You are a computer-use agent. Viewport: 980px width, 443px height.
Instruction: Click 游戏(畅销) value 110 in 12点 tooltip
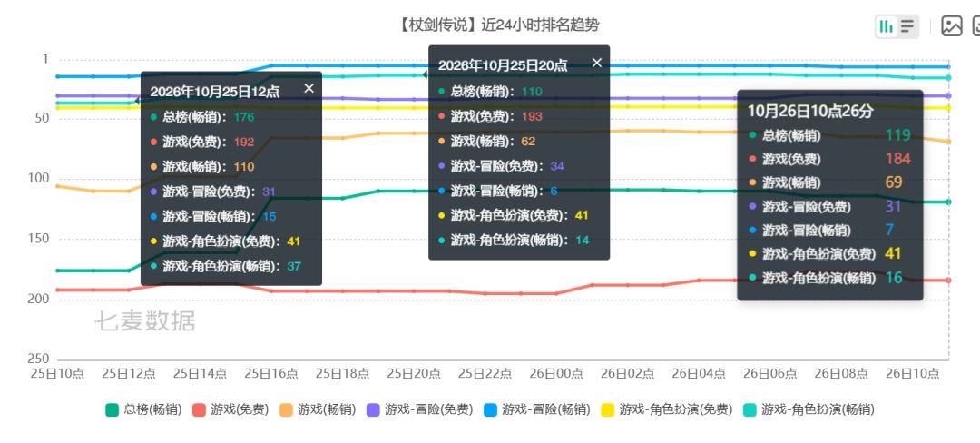244,167
